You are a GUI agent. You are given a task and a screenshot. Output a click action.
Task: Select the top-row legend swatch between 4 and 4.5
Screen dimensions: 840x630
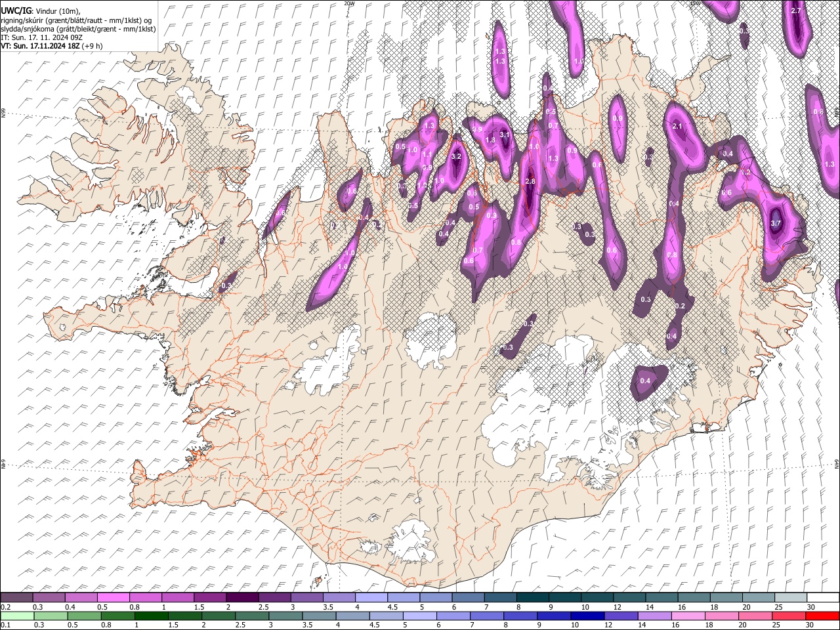pyautogui.click(x=370, y=597)
